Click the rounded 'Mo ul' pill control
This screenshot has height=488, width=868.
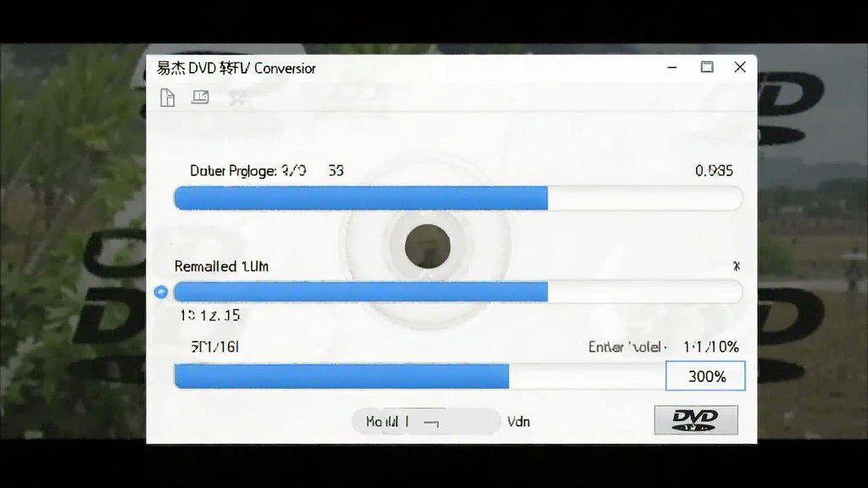[x=426, y=422]
